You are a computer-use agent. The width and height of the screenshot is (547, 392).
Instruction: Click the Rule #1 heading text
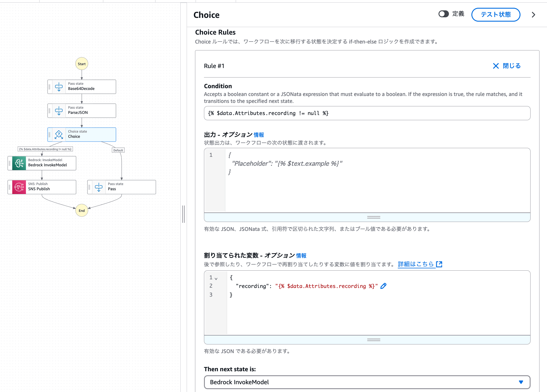pyautogui.click(x=214, y=66)
